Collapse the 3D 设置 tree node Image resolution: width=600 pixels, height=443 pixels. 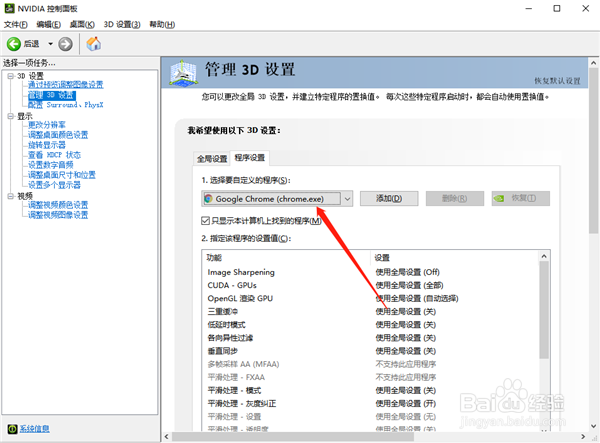click(11, 76)
